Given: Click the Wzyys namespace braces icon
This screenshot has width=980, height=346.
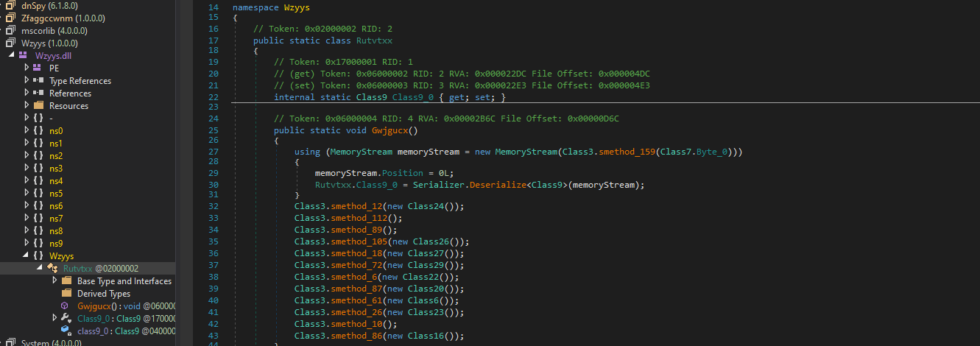Looking at the screenshot, I should [38, 255].
